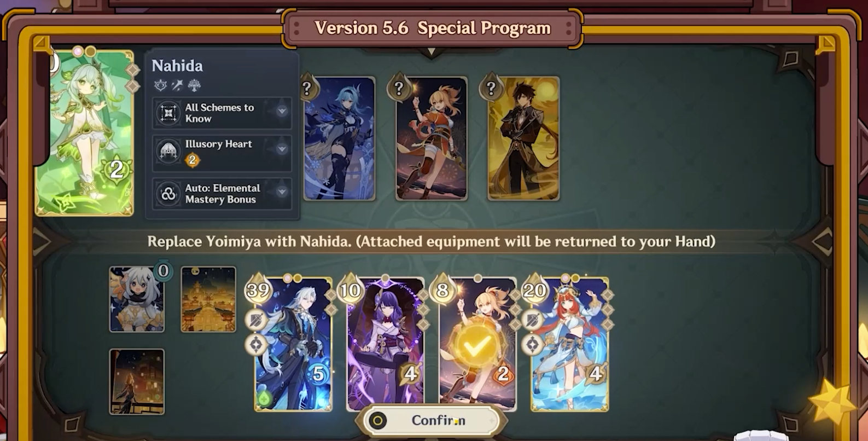The width and height of the screenshot is (868, 441).
Task: Open the hidden Zhongli character card
Action: tap(523, 138)
